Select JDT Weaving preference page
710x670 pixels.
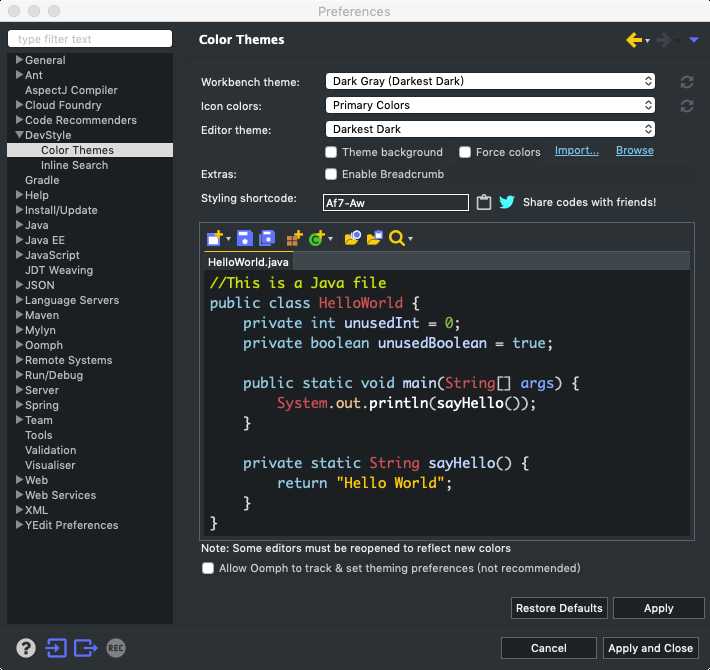tap(59, 270)
